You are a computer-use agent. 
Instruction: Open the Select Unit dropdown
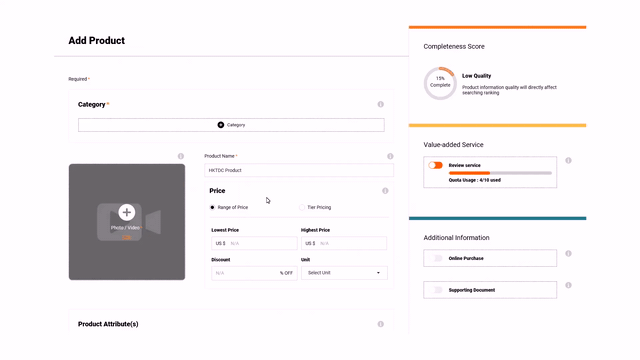point(344,273)
